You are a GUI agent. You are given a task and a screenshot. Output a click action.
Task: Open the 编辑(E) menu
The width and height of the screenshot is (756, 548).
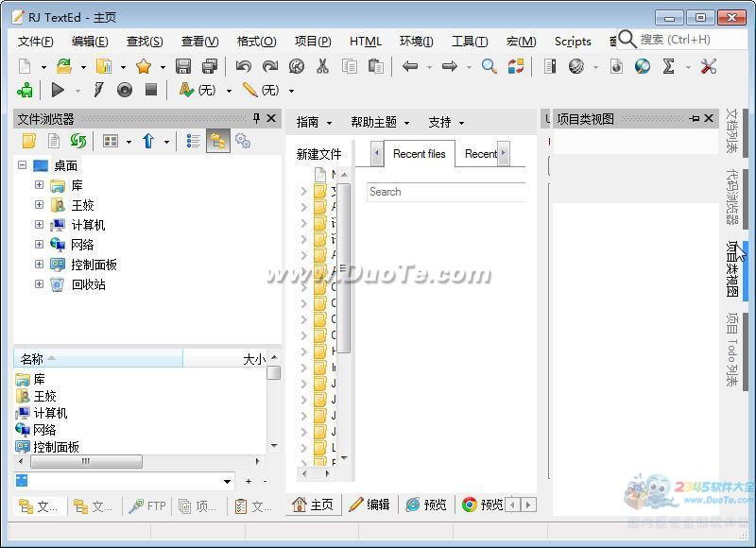coord(90,42)
